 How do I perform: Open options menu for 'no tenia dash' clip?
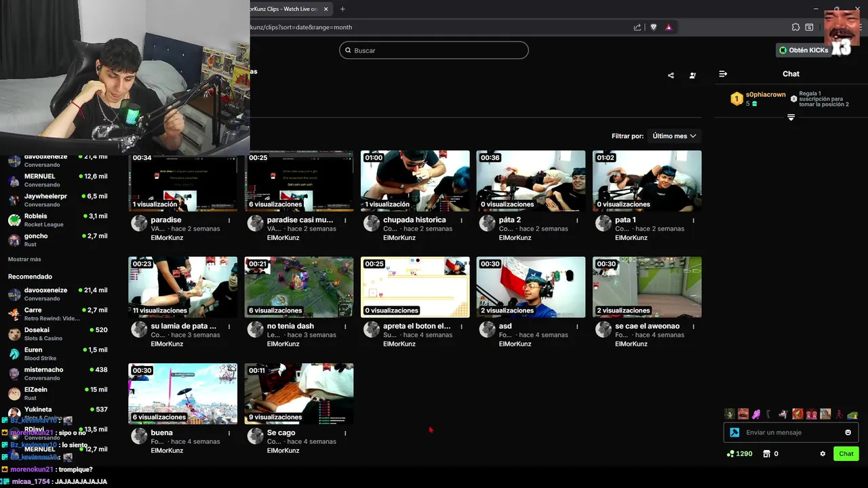pos(345,327)
